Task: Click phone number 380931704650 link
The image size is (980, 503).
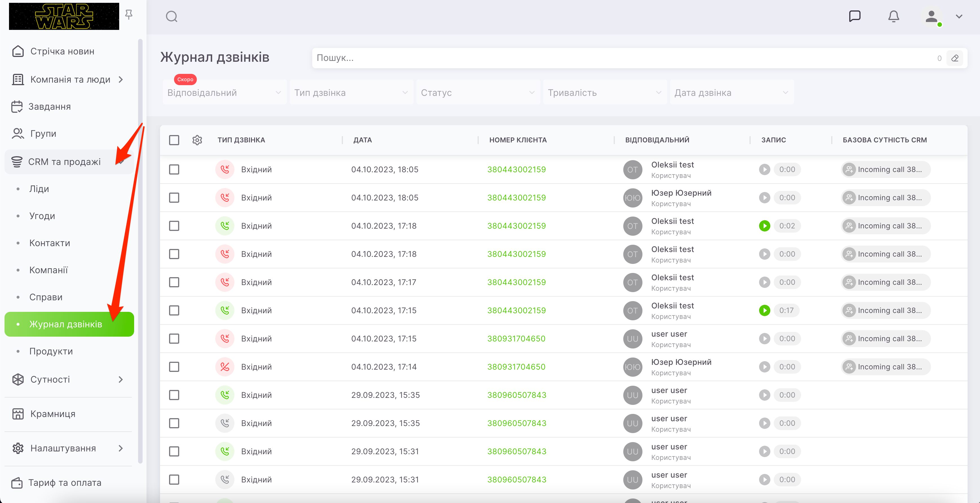Action: 516,339
